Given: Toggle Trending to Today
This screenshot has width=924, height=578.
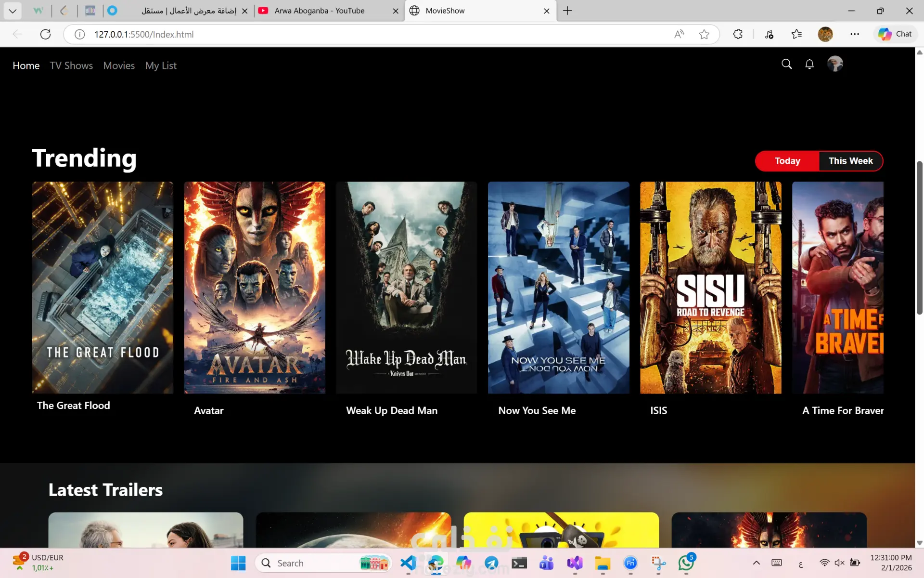Looking at the screenshot, I should [x=787, y=161].
